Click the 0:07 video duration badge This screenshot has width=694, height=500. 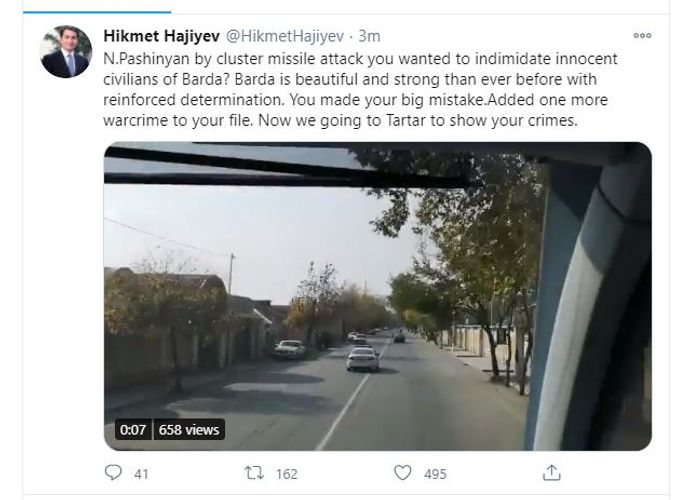coord(133,430)
